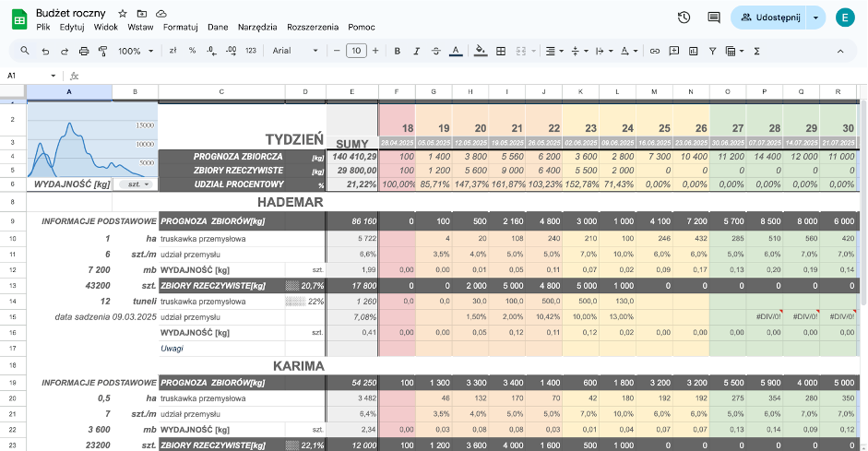Click the functions sigma icon
The image size is (868, 451).
coord(756,51)
